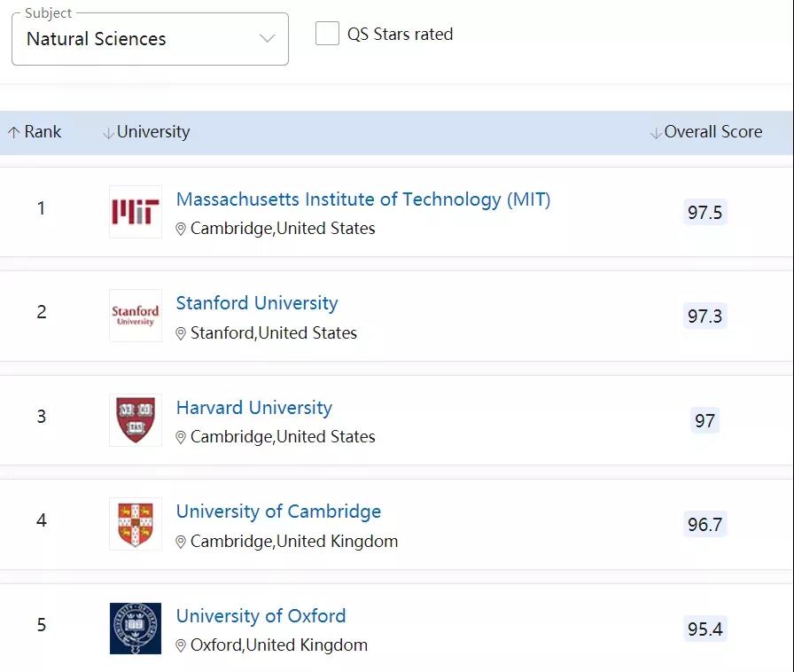
Task: Click the Rank ascending sort arrow
Action: pyautogui.click(x=13, y=132)
